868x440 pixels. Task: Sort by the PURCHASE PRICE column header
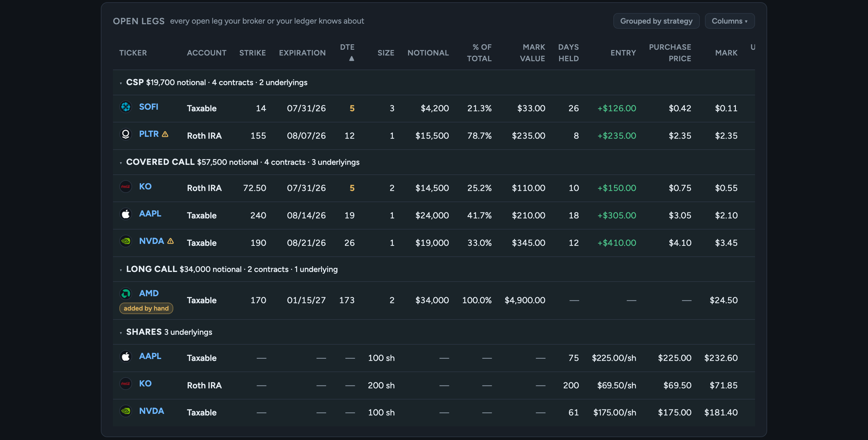click(x=670, y=53)
